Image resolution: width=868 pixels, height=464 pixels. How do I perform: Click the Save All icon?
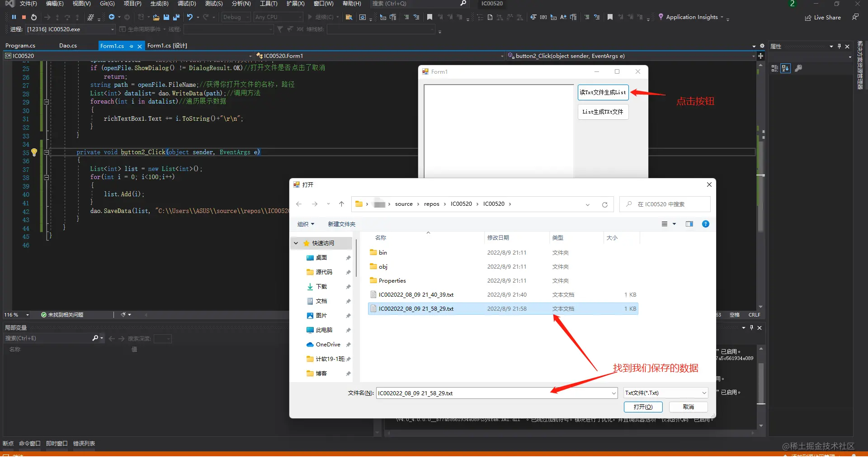pos(176,17)
